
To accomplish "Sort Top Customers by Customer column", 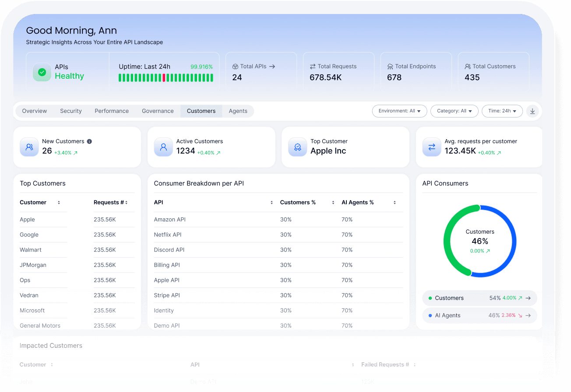I will (x=59, y=203).
